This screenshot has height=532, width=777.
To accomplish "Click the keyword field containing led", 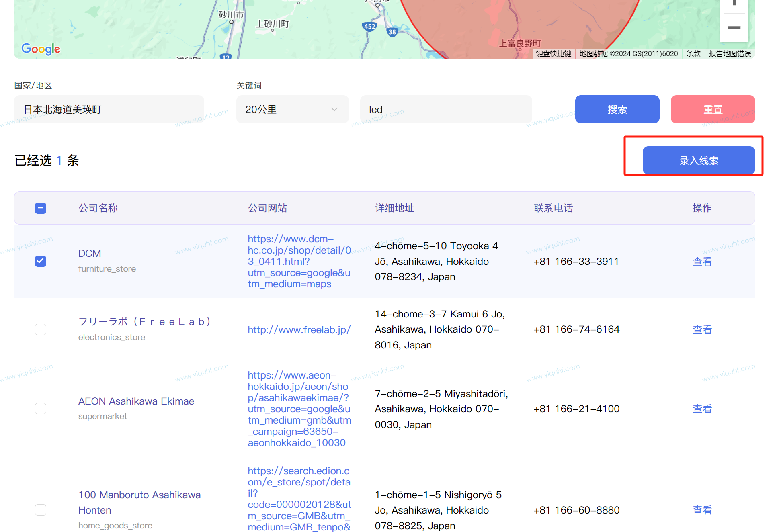I will [x=446, y=109].
